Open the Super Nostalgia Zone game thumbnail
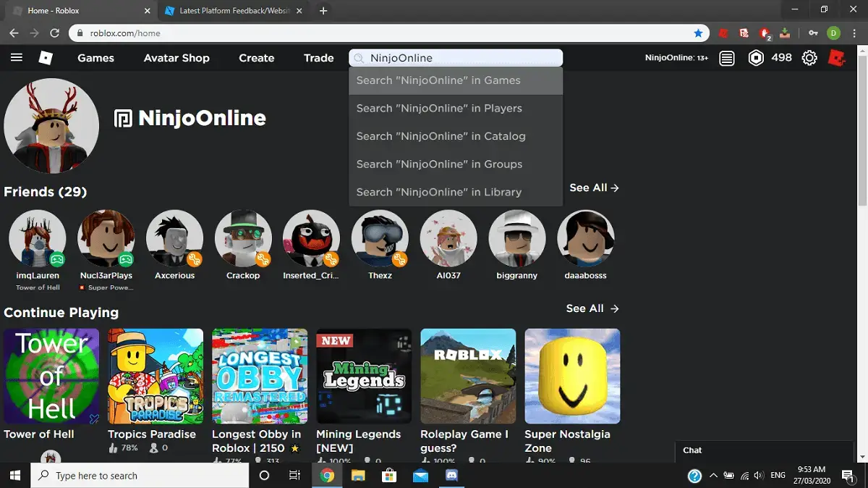The width and height of the screenshot is (868, 488). (572, 376)
